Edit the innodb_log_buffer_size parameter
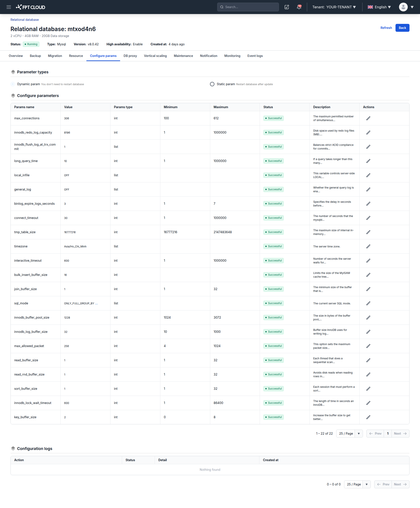 tap(368, 332)
